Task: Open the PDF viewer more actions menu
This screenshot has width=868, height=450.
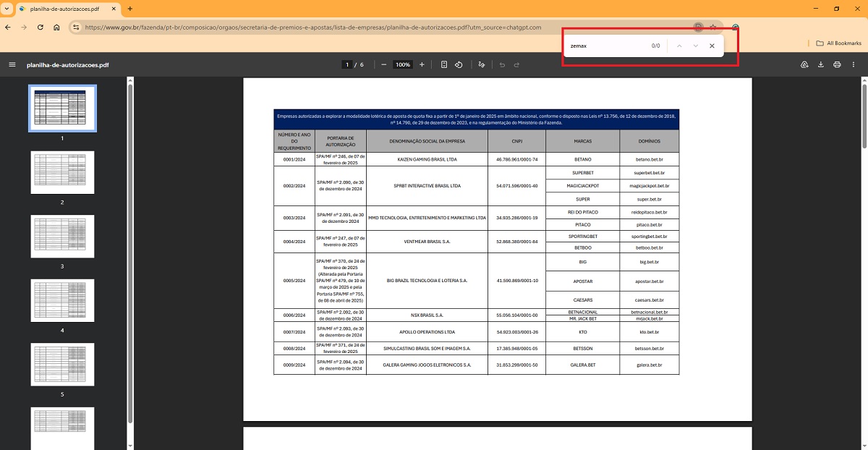Action: coord(854,64)
